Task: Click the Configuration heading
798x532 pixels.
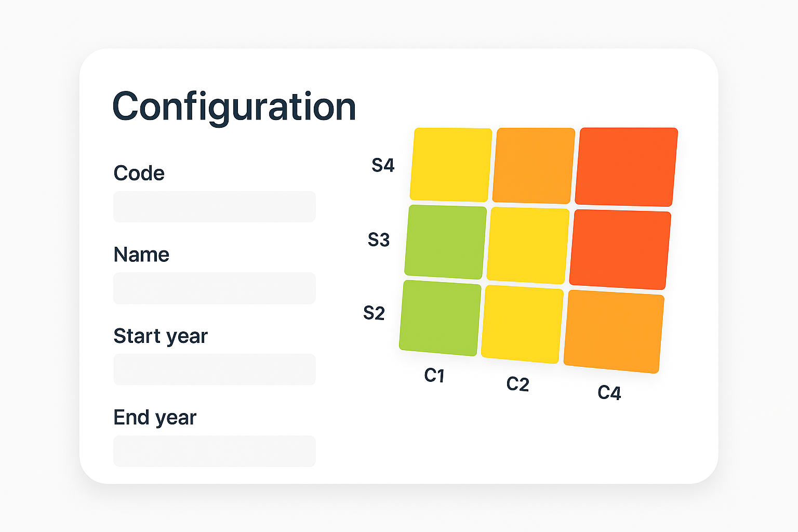Action: (x=234, y=107)
